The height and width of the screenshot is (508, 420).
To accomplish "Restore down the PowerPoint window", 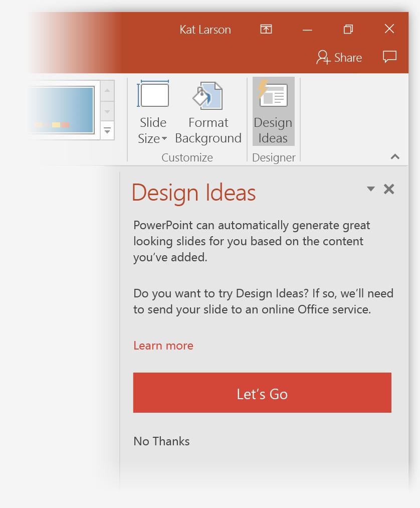I will pos(348,30).
